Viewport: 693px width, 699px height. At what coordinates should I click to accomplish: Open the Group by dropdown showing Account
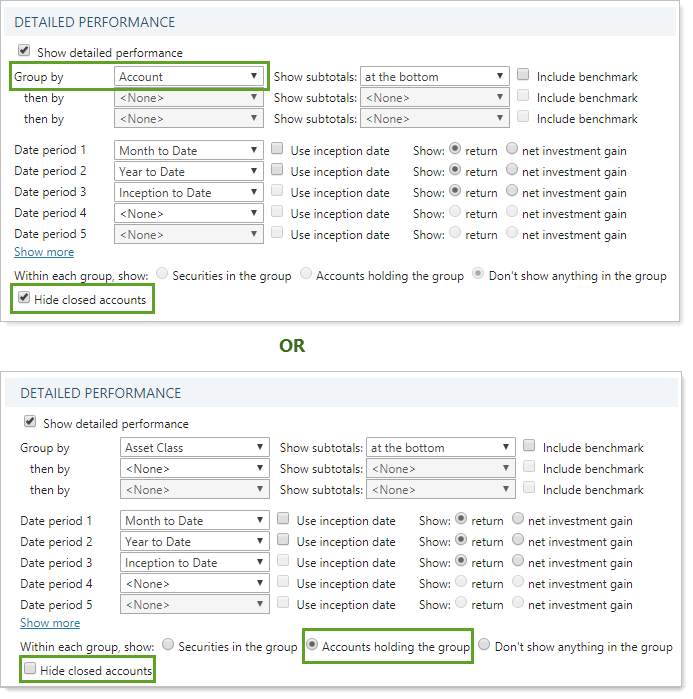click(x=189, y=77)
